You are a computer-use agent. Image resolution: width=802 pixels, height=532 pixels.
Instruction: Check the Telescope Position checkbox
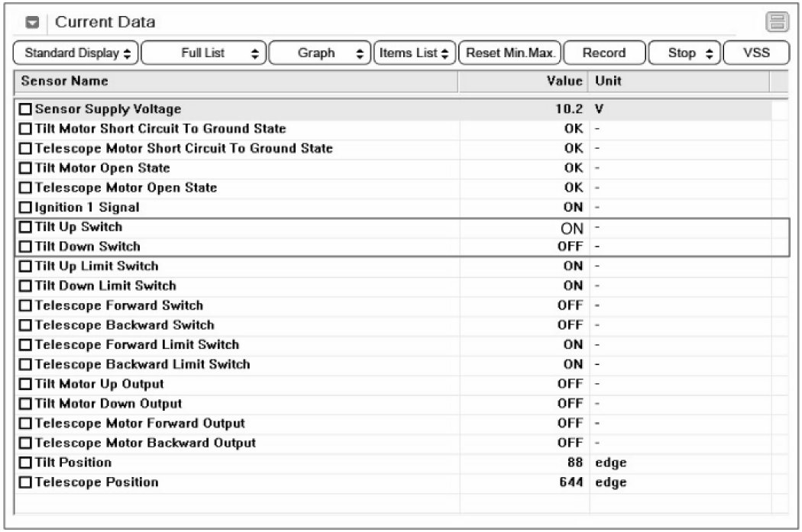26,482
